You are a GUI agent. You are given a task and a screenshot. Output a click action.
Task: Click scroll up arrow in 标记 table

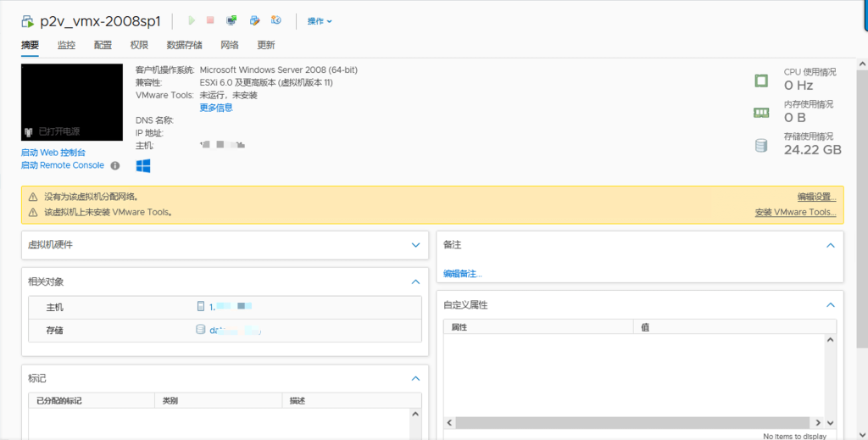pos(415,414)
